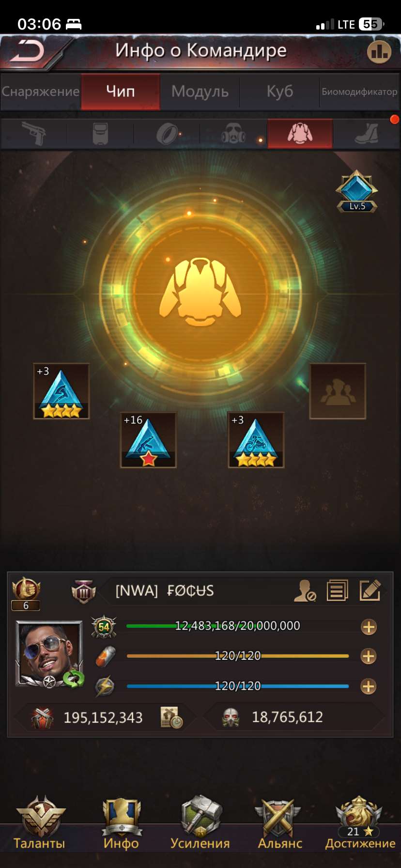This screenshot has height=868, width=401.
Task: Tap the blue energy 120/120 bar
Action: click(x=238, y=686)
